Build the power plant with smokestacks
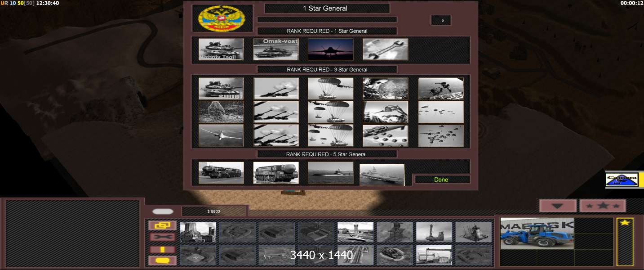This screenshot has width=644, height=270. pos(198,232)
